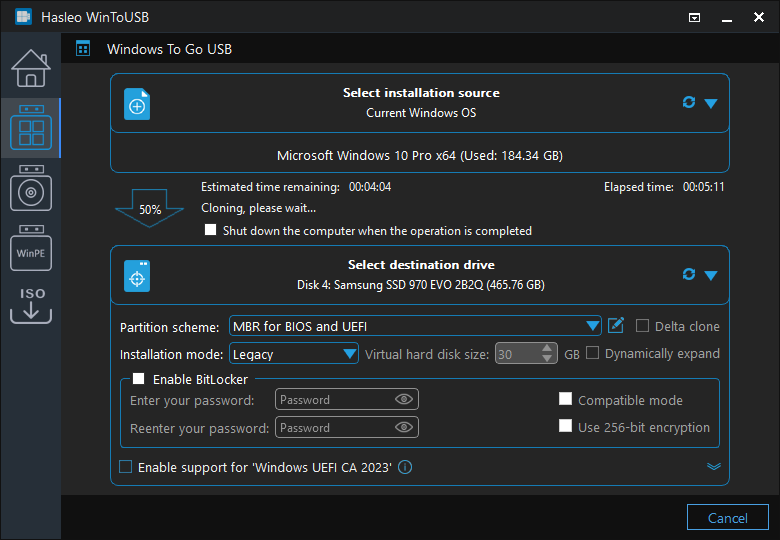Click installation source file icon
Image resolution: width=780 pixels, height=540 pixels.
(137, 104)
